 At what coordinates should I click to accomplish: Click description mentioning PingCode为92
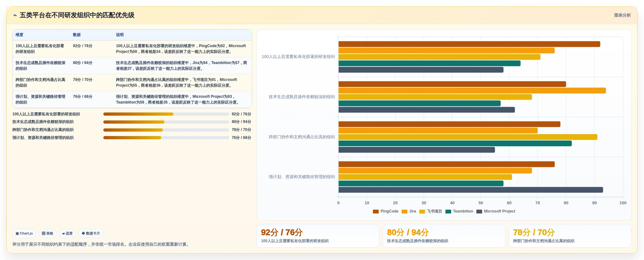(x=181, y=49)
